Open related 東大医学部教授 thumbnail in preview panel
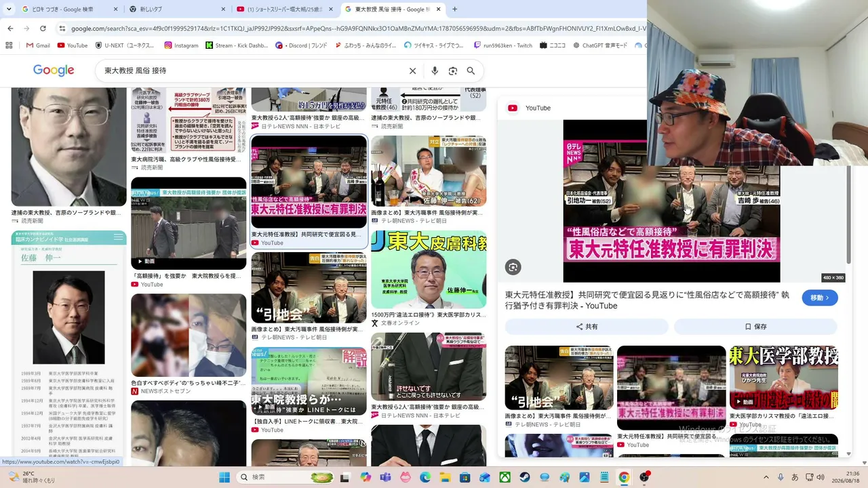This screenshot has height=488, width=868. tap(783, 378)
